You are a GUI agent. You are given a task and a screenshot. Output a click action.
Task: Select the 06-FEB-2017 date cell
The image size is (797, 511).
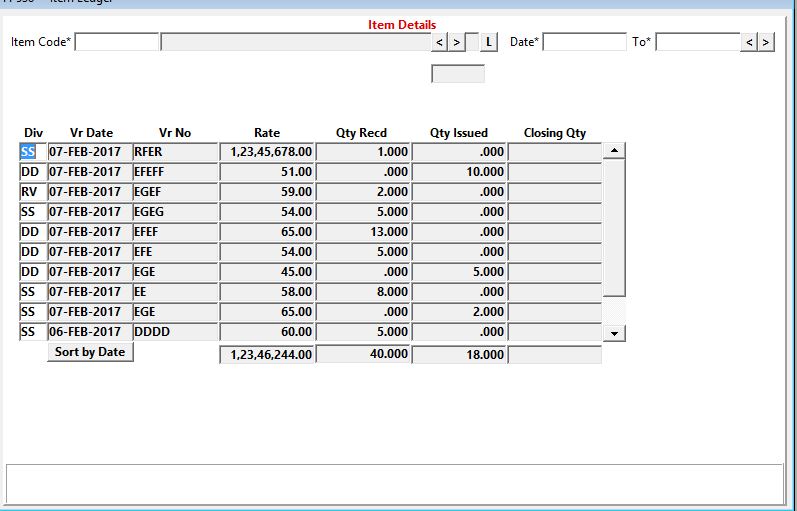pyautogui.click(x=89, y=332)
